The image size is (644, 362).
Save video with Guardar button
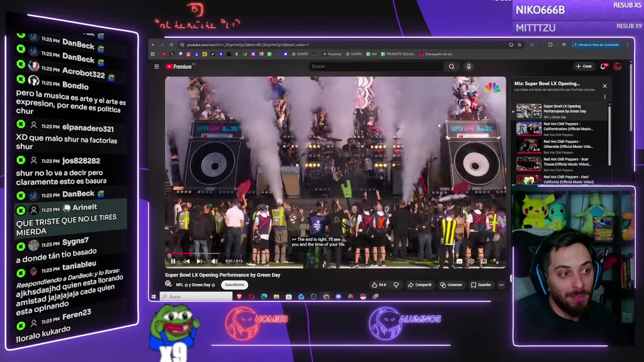point(480,285)
